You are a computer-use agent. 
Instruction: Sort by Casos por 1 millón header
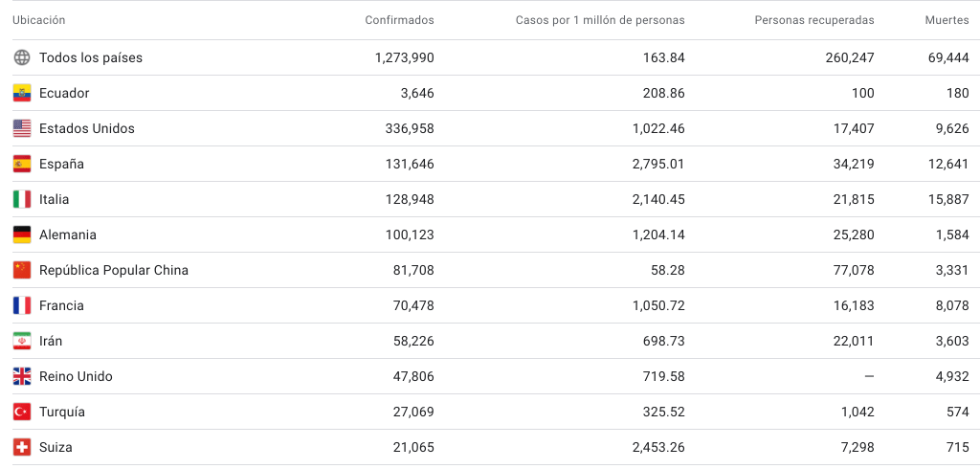tap(600, 20)
